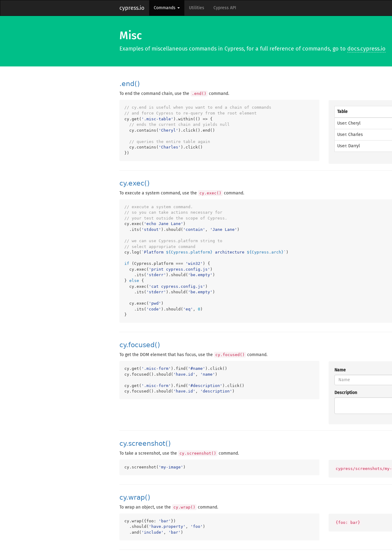Click the User: Darryl table row

(363, 146)
